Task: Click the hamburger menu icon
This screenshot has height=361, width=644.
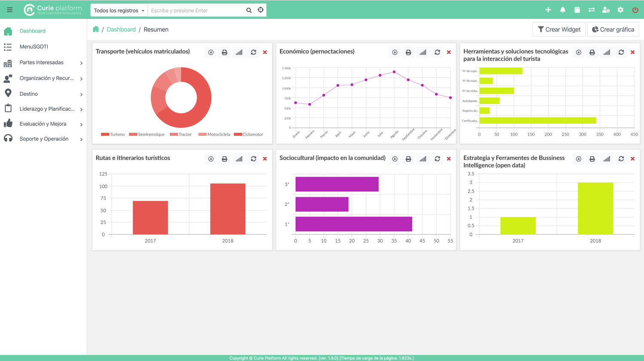Action: point(9,10)
